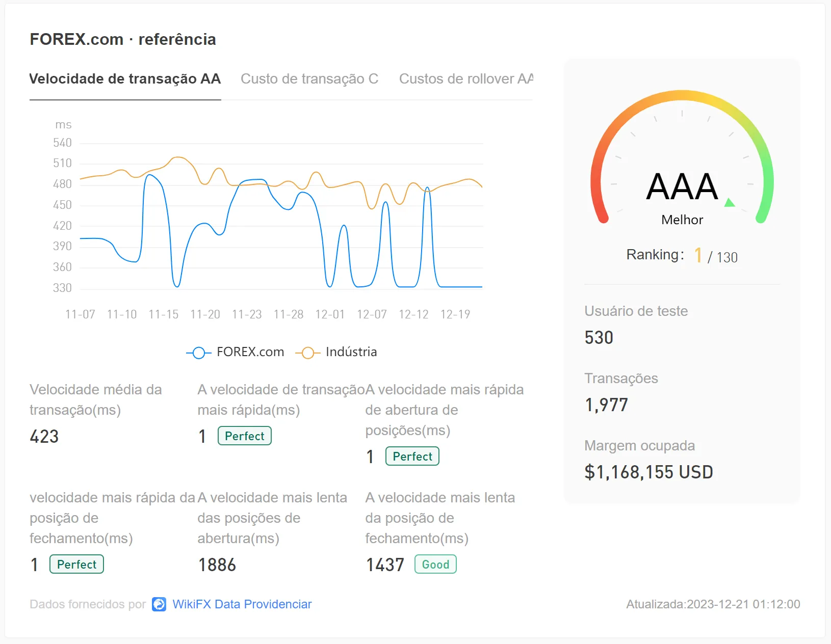Screen dimensions: 831x644
Task: Toggle the FOREX.com legend series
Action: click(x=235, y=352)
